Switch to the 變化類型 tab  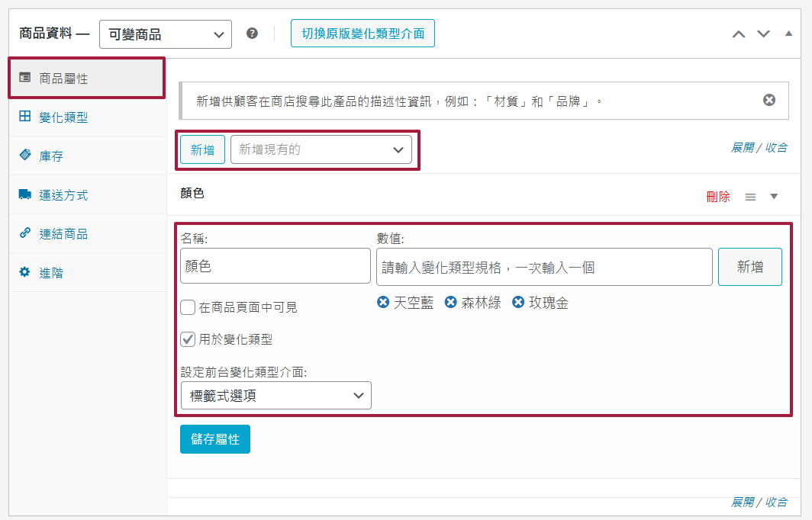pos(63,117)
